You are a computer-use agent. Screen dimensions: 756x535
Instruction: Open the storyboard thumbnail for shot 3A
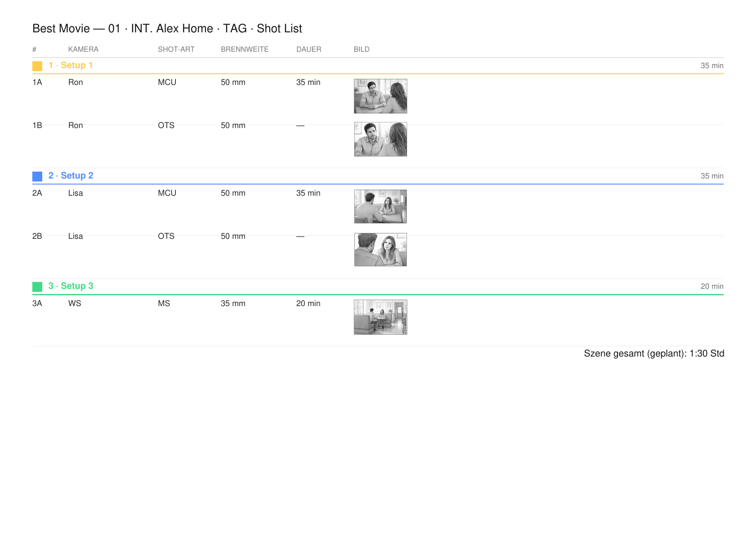(x=381, y=317)
